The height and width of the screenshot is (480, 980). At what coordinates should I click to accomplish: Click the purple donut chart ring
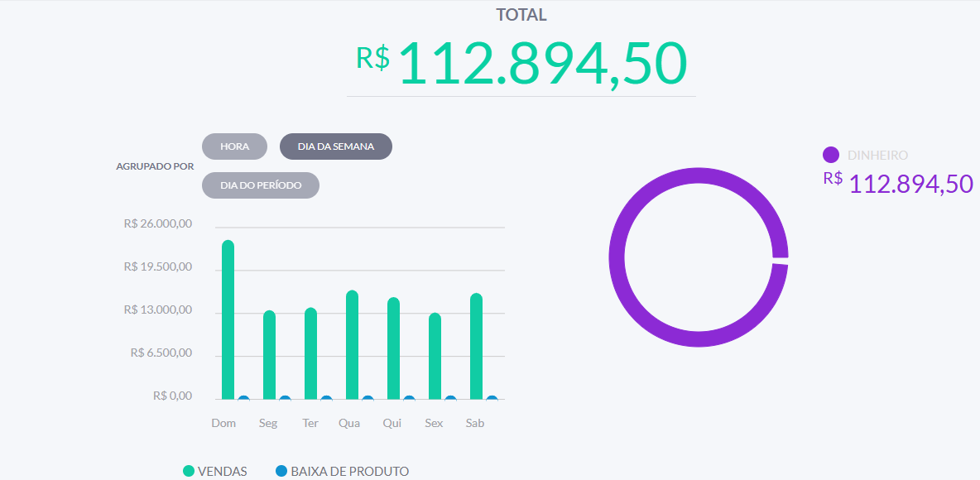point(617,257)
